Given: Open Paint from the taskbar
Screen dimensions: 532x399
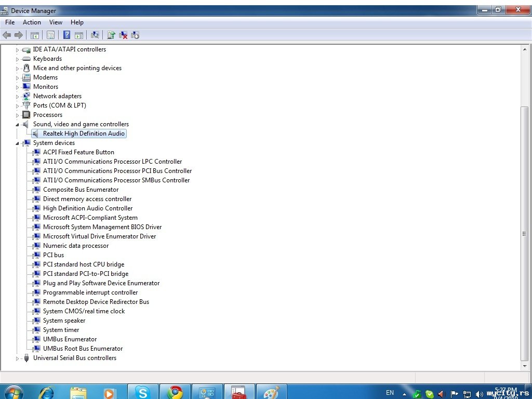Looking at the screenshot, I should 271,393.
